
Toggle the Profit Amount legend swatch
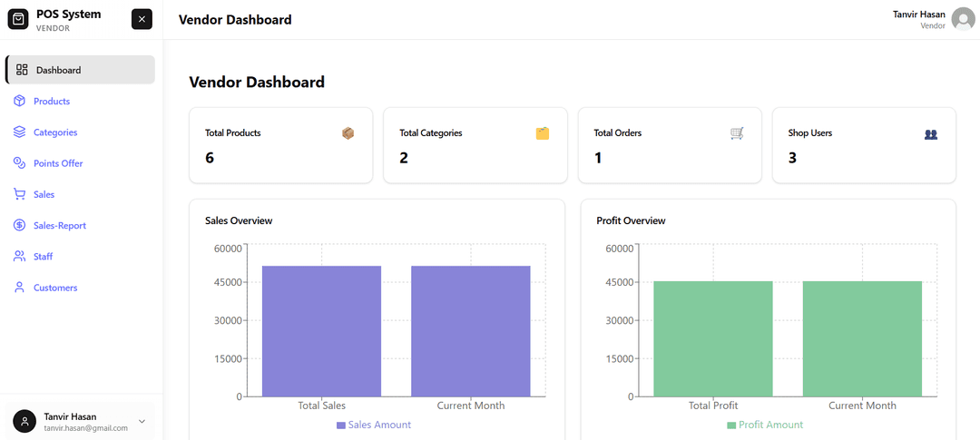click(731, 425)
